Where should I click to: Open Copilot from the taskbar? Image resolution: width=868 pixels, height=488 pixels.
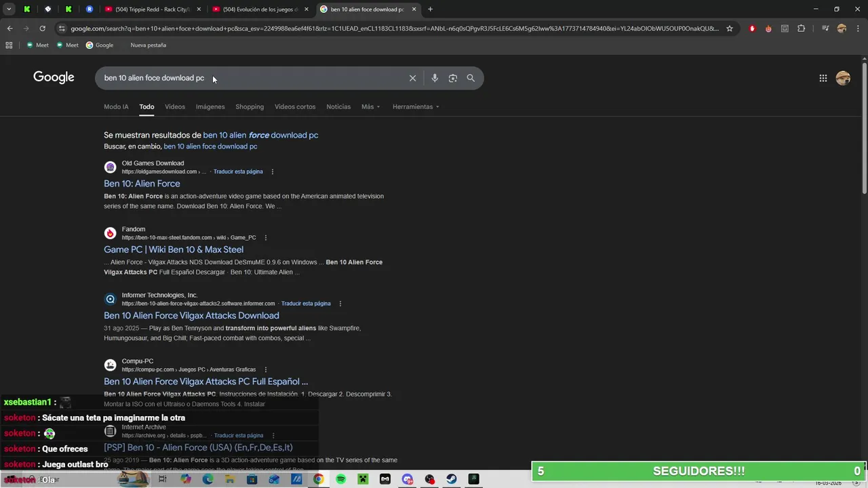186,479
